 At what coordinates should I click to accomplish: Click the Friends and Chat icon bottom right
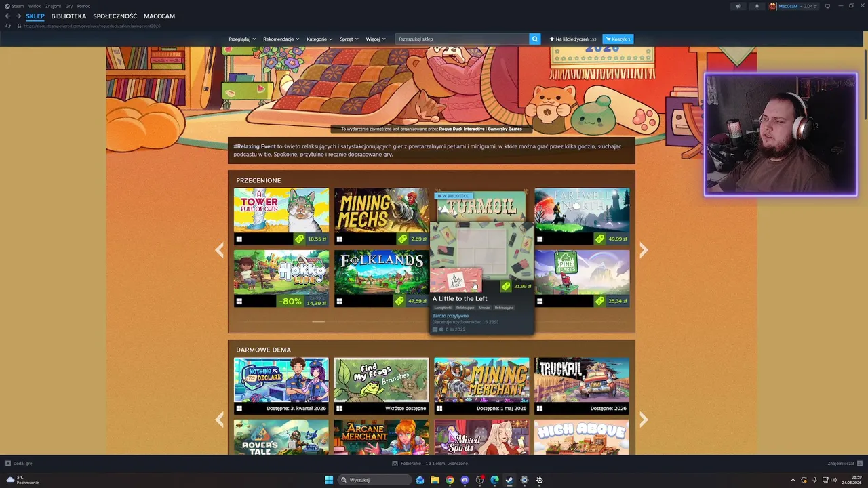coord(859,464)
